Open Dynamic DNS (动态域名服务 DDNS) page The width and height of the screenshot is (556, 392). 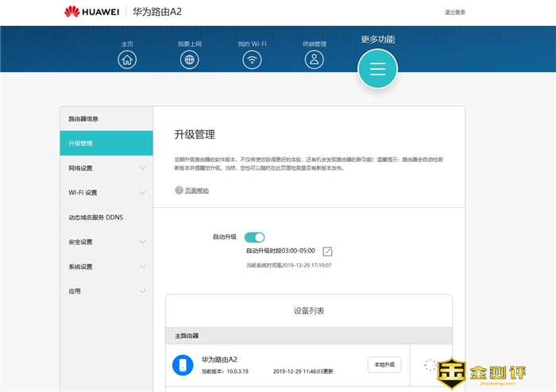(106, 217)
